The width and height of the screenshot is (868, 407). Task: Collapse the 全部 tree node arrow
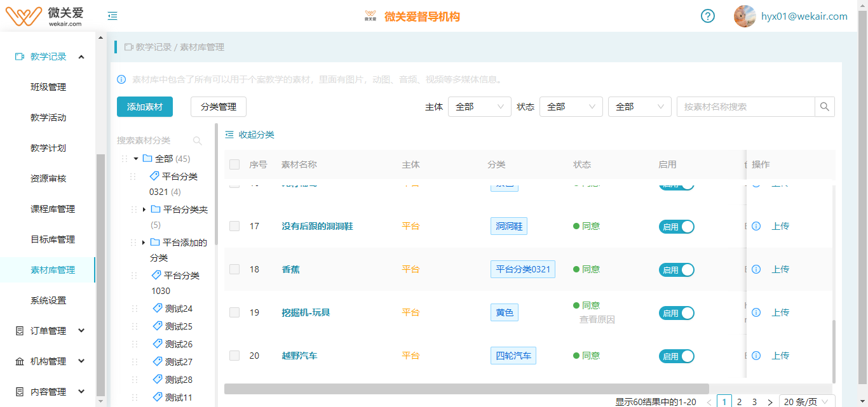point(136,159)
